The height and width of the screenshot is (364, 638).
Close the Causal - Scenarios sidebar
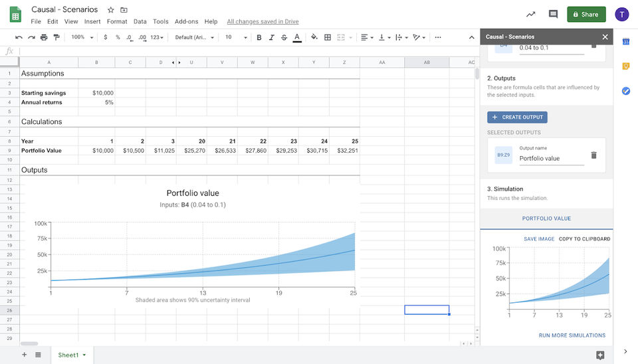point(605,37)
